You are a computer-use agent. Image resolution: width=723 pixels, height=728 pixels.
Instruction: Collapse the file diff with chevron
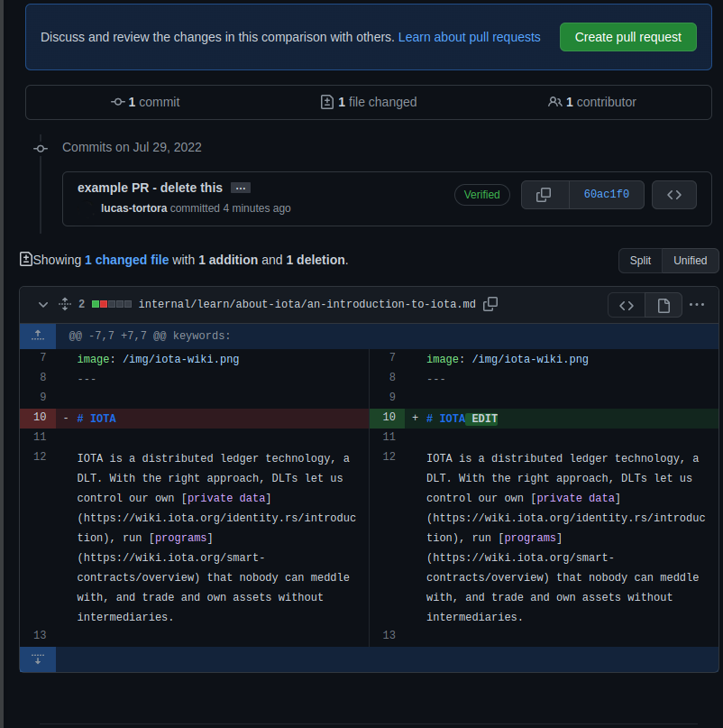[x=42, y=305]
